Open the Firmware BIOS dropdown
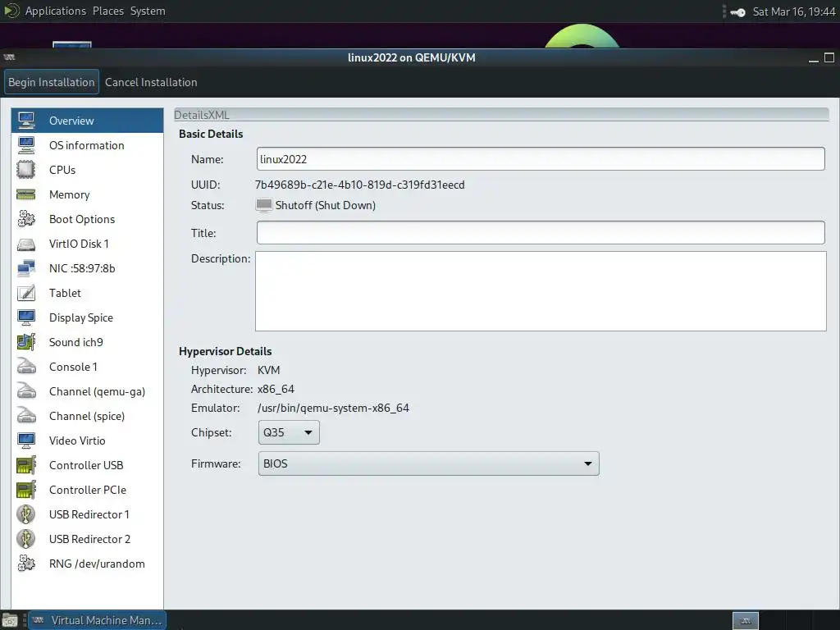 [x=428, y=463]
